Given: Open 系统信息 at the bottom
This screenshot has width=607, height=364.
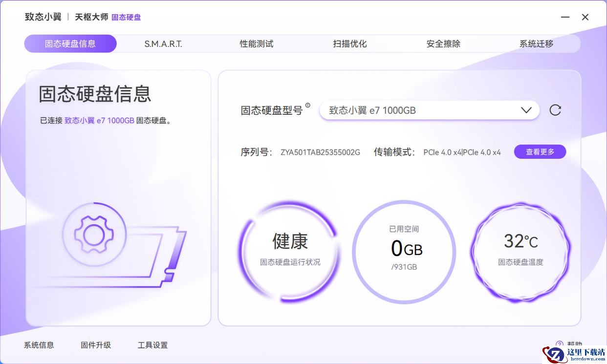Looking at the screenshot, I should coord(39,345).
